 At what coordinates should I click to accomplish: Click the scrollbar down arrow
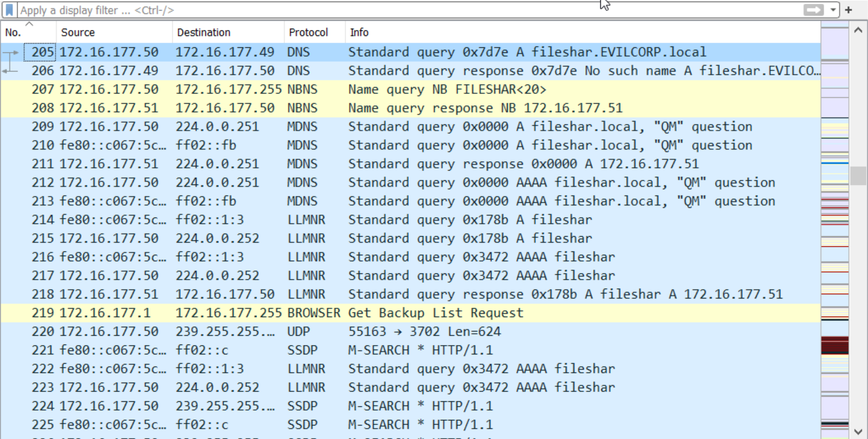point(858,431)
